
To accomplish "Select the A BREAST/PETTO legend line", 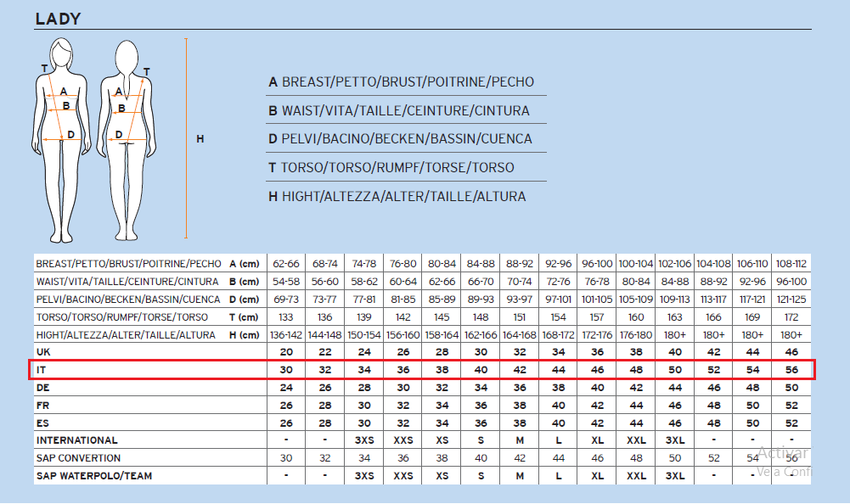I will click(402, 82).
